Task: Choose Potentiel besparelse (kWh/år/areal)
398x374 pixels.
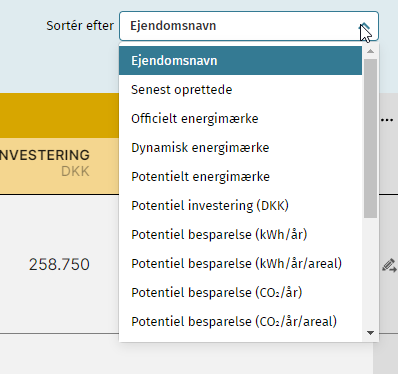Action: pos(240,264)
